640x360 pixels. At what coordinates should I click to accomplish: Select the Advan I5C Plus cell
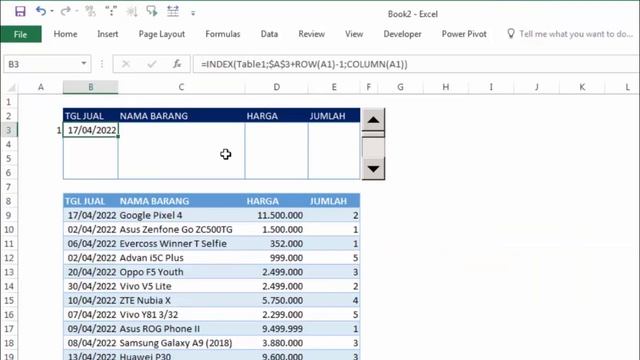tap(181, 258)
